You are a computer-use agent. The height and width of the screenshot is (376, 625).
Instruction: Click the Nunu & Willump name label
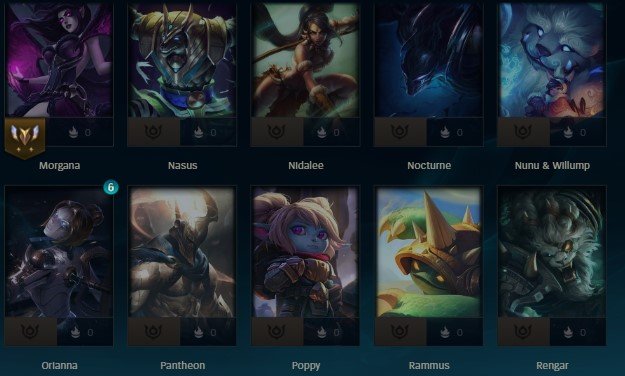(x=552, y=165)
